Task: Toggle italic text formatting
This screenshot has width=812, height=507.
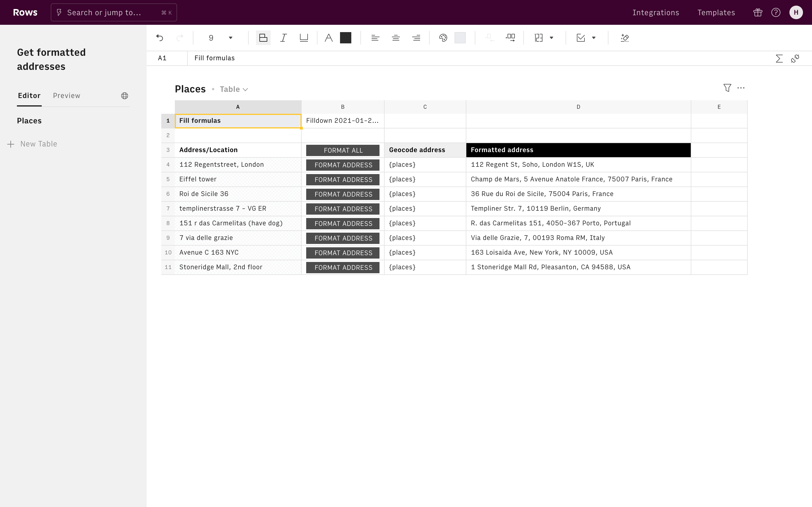Action: point(284,38)
